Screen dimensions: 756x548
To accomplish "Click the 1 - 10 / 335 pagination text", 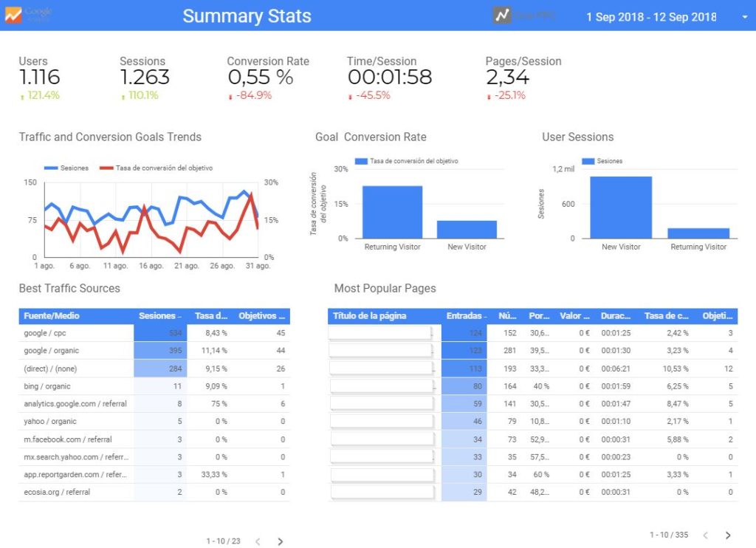I will [x=669, y=535].
